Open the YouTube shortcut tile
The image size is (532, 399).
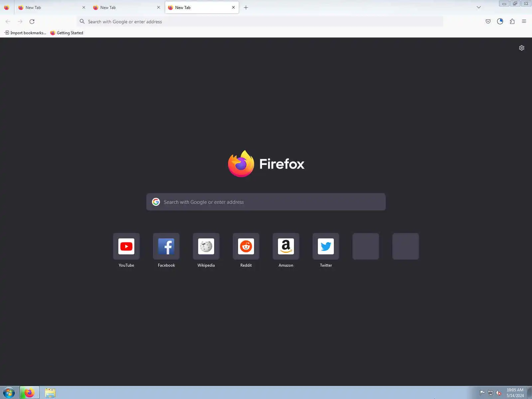[x=126, y=246]
